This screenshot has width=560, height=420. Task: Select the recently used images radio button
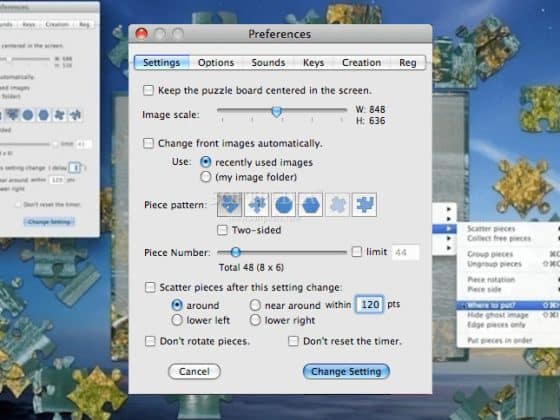pyautogui.click(x=205, y=162)
